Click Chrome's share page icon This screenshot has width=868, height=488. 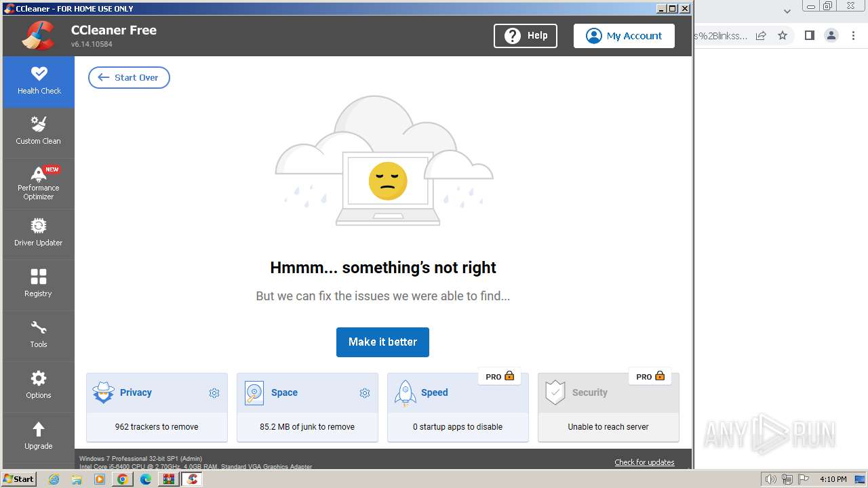point(761,36)
